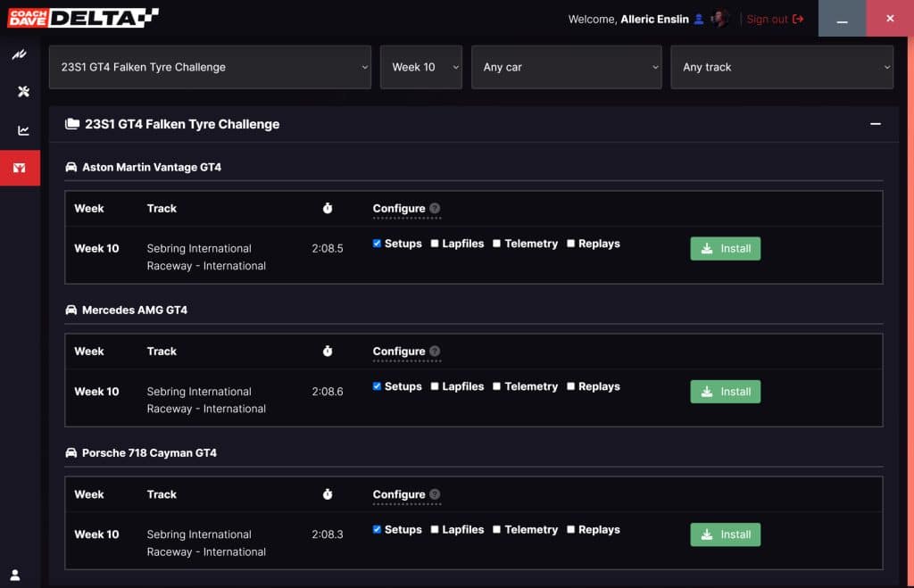Viewport: 914px width, 588px height.
Task: Click Week 10 cell in Aston Martin row
Action: click(96, 248)
